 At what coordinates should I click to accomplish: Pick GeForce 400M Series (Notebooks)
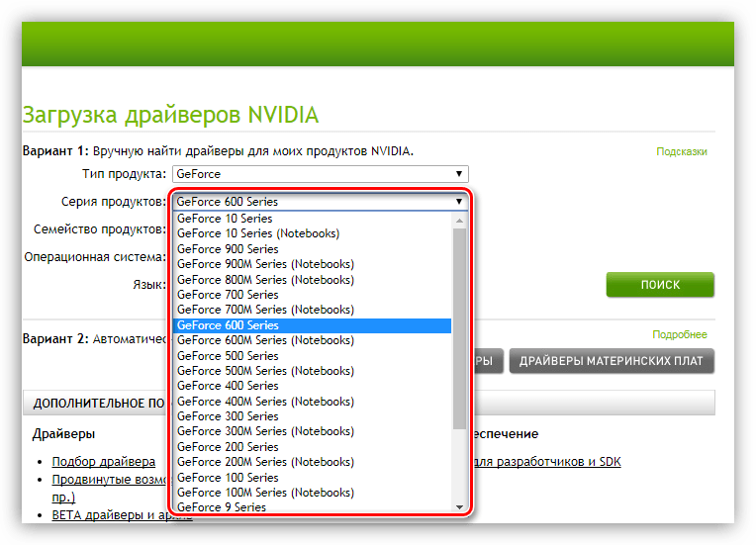pyautogui.click(x=313, y=402)
